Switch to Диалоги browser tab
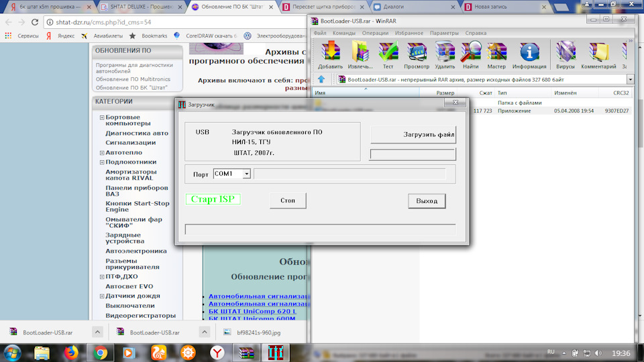This screenshot has height=362, width=644. pyautogui.click(x=412, y=7)
